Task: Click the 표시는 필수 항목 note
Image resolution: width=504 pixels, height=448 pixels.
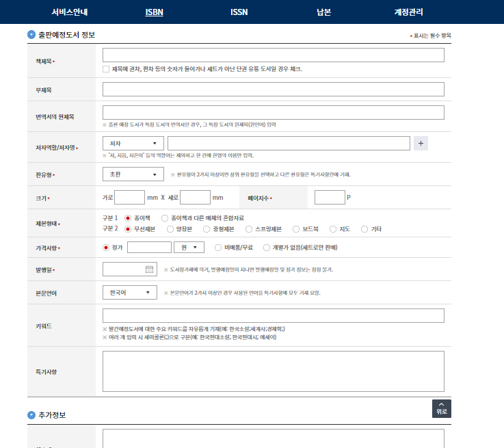Action: 432,36
